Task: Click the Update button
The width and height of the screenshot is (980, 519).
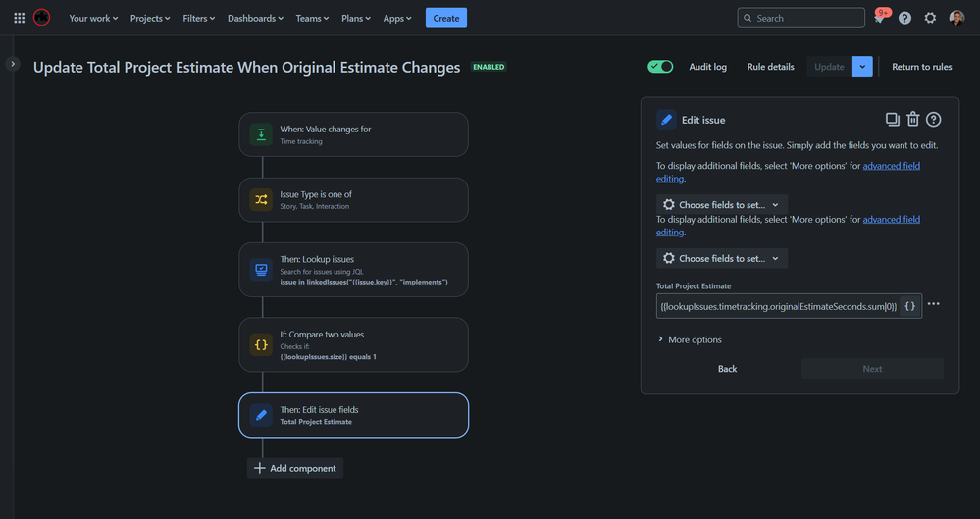Action: [x=829, y=67]
